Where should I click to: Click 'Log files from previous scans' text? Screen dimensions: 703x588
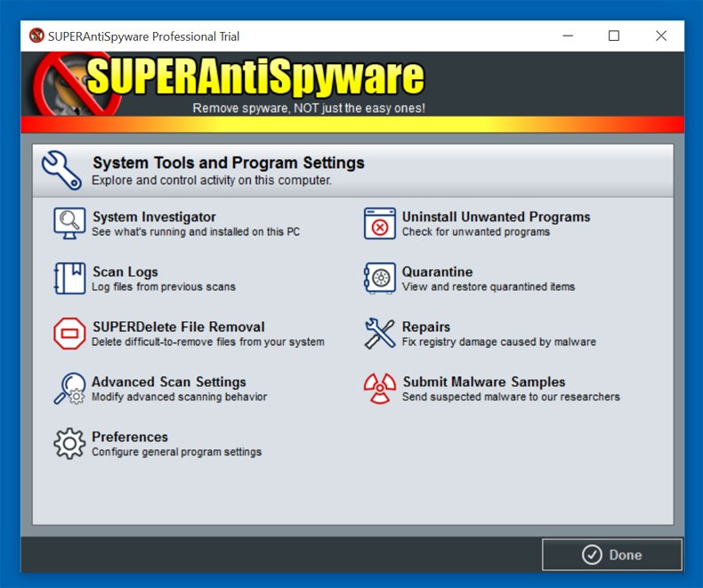coord(164,286)
